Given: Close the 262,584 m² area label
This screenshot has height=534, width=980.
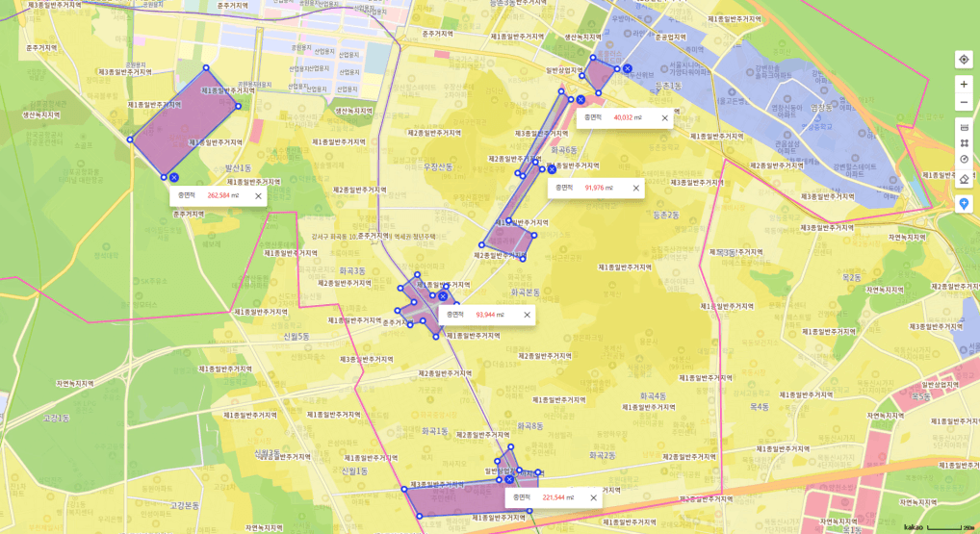Looking at the screenshot, I should click(258, 196).
